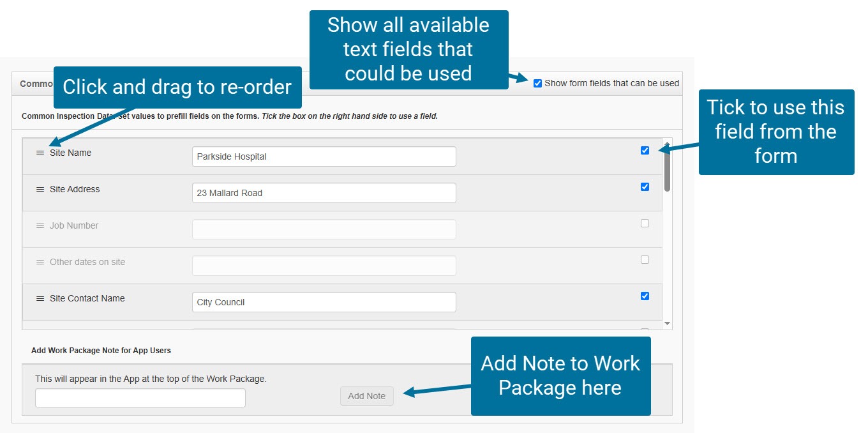Click the empty Job Number input field
This screenshot has height=433, width=868.
324,229
